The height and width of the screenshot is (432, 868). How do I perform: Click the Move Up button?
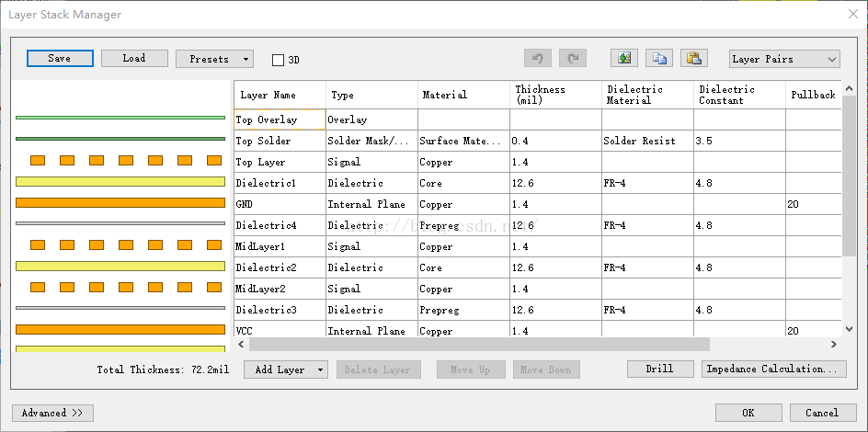[x=471, y=369]
